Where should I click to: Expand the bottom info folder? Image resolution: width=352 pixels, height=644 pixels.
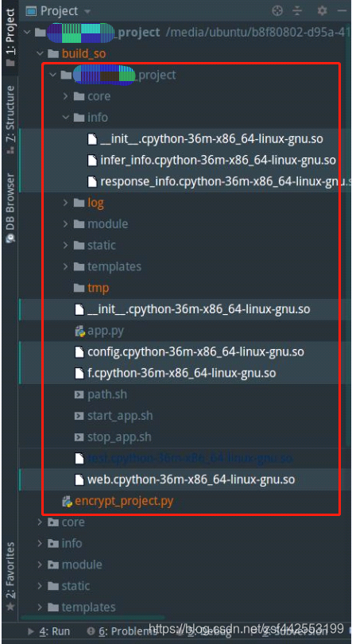pos(41,543)
